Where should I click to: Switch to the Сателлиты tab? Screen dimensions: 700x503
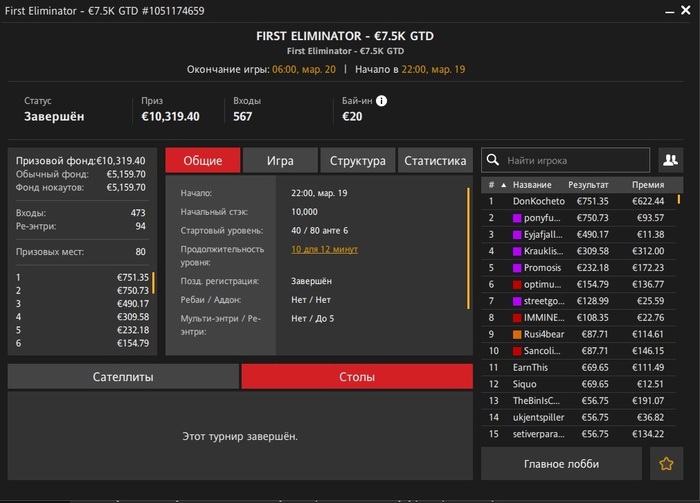tap(123, 377)
